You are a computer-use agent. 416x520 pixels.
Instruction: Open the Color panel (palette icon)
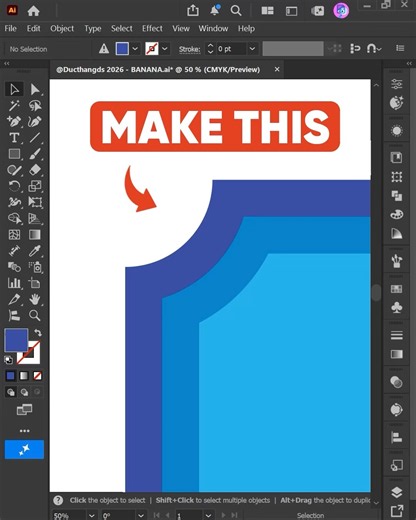pyautogui.click(x=397, y=214)
